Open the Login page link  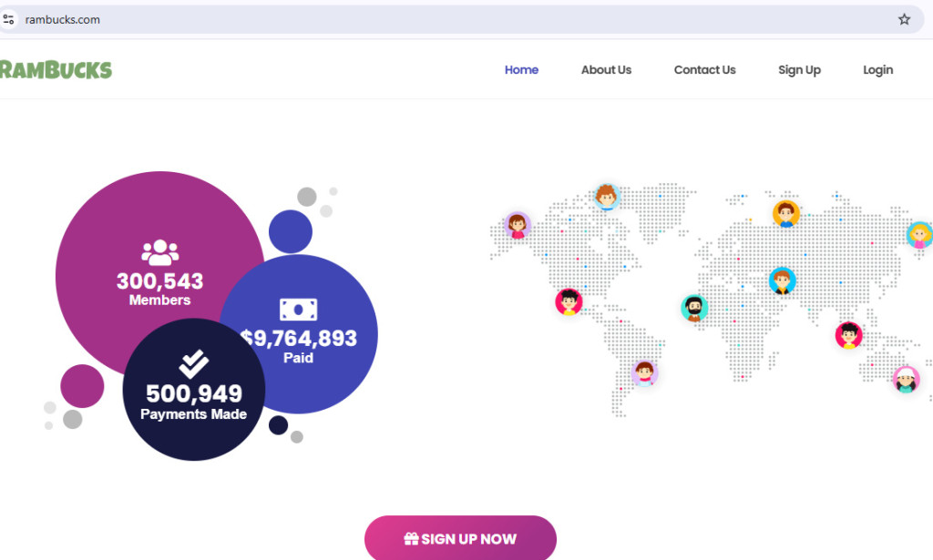pyautogui.click(x=877, y=70)
